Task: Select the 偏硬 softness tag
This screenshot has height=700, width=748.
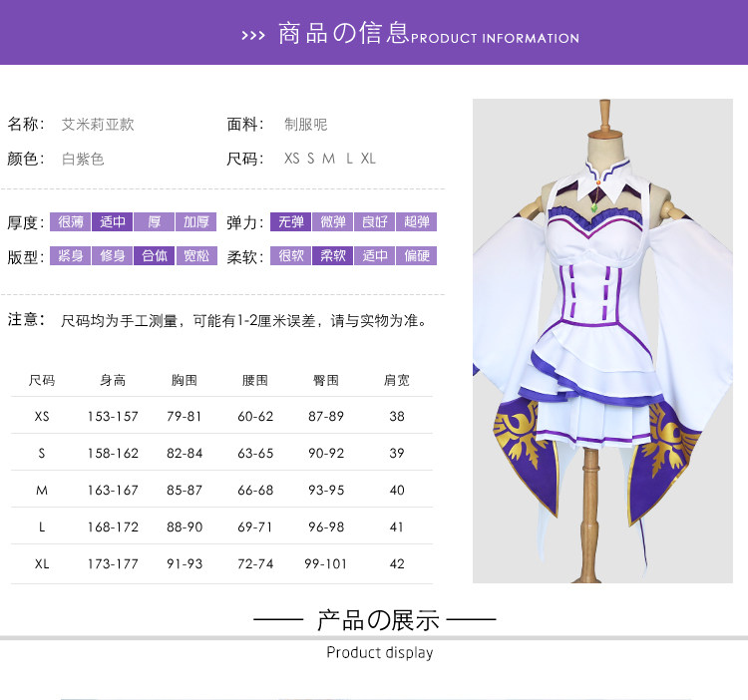Action: [x=417, y=256]
